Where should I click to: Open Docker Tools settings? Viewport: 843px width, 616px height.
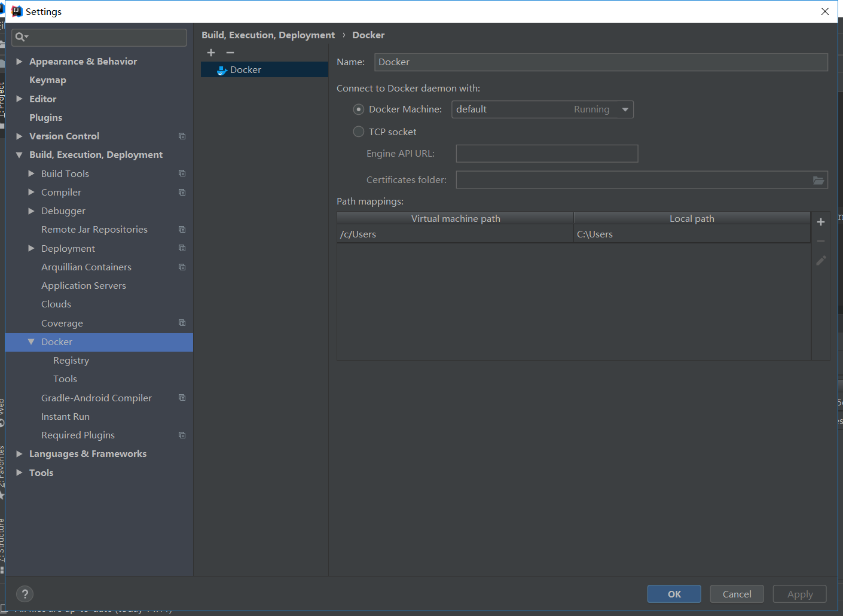point(65,379)
